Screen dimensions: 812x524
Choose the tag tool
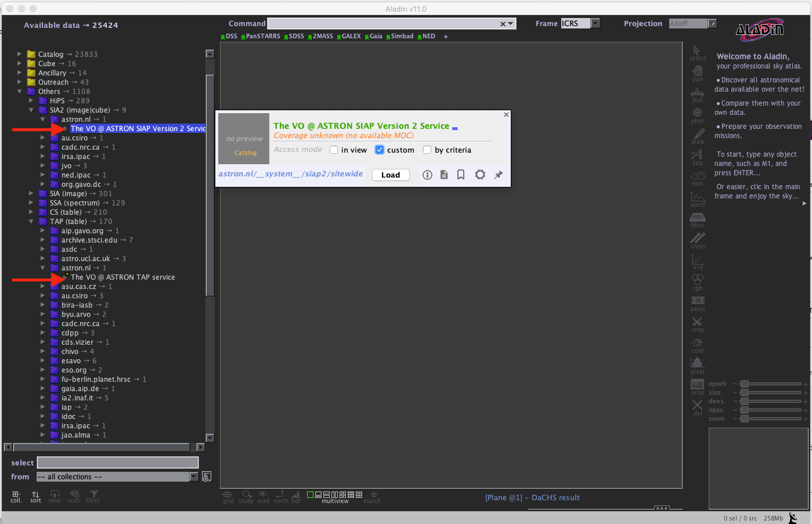698,158
